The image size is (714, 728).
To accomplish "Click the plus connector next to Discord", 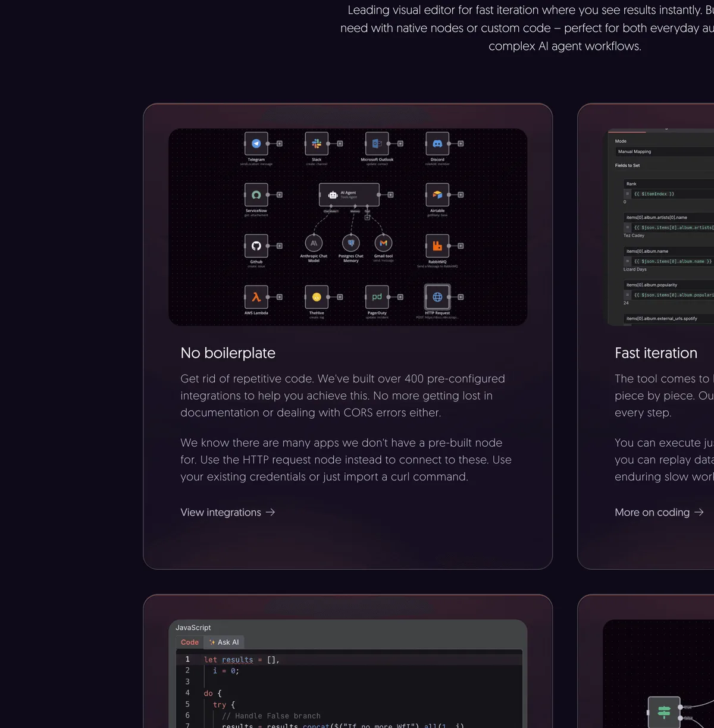I will point(461,143).
